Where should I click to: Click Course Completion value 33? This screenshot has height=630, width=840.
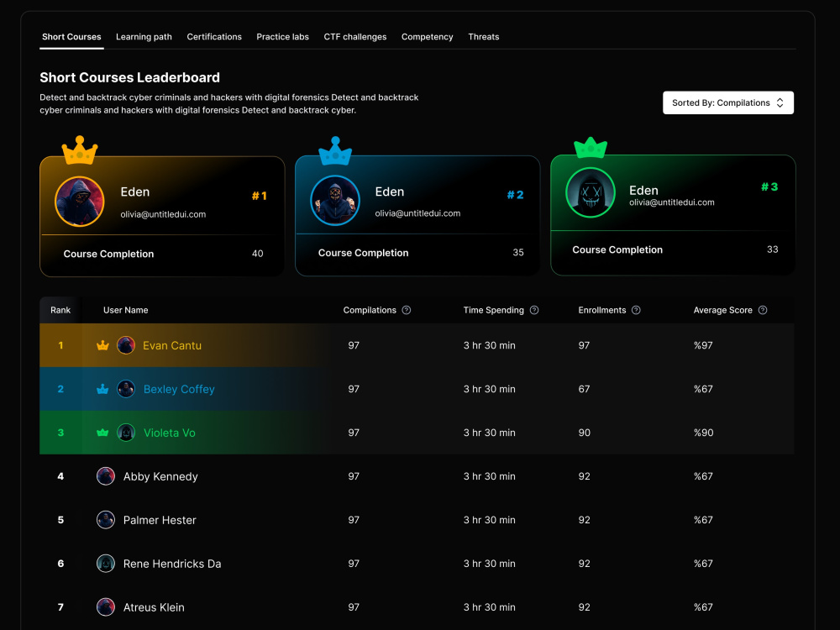773,249
